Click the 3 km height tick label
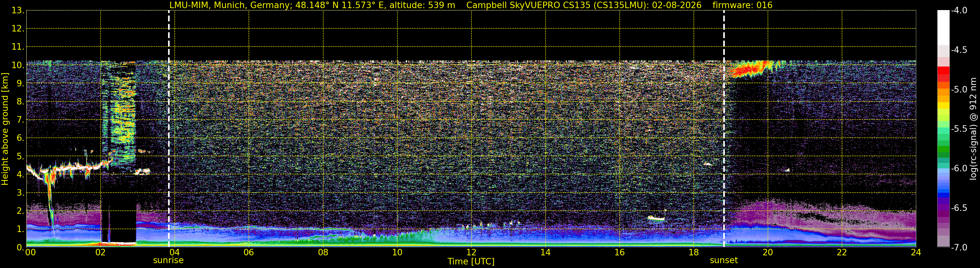Screen dimensions: 980x268 pyautogui.click(x=20, y=193)
